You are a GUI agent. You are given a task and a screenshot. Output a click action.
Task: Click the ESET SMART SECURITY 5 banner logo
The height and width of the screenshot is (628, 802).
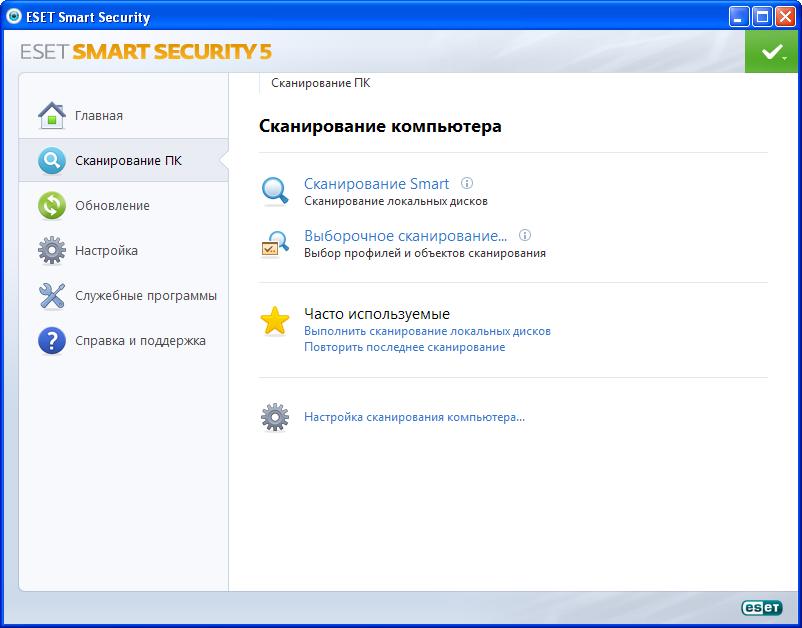pos(146,52)
